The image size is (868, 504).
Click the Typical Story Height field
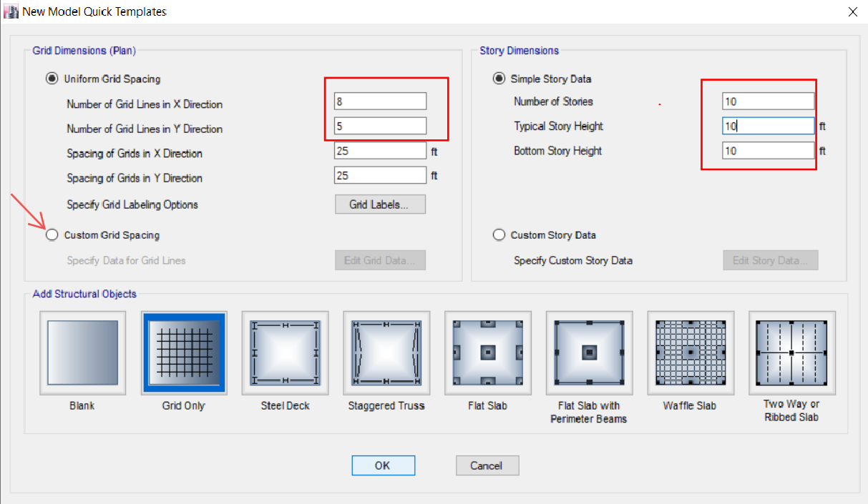[768, 126]
